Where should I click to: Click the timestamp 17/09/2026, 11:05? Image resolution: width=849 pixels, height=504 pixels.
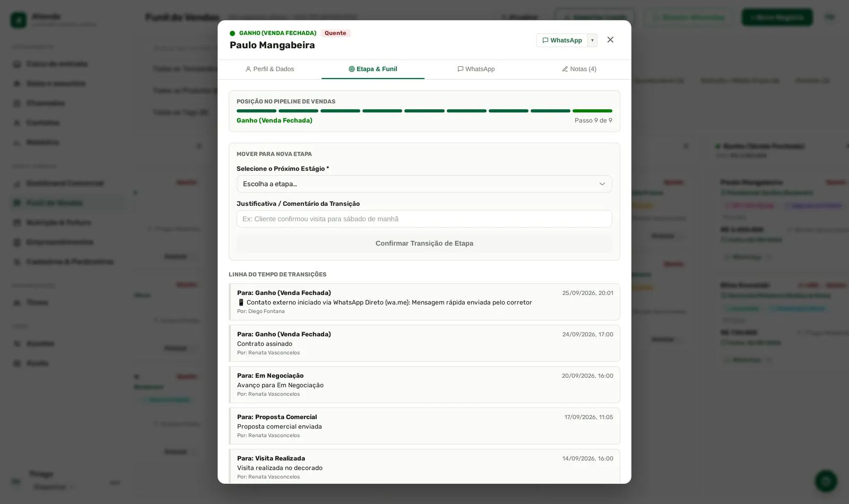pos(589,417)
